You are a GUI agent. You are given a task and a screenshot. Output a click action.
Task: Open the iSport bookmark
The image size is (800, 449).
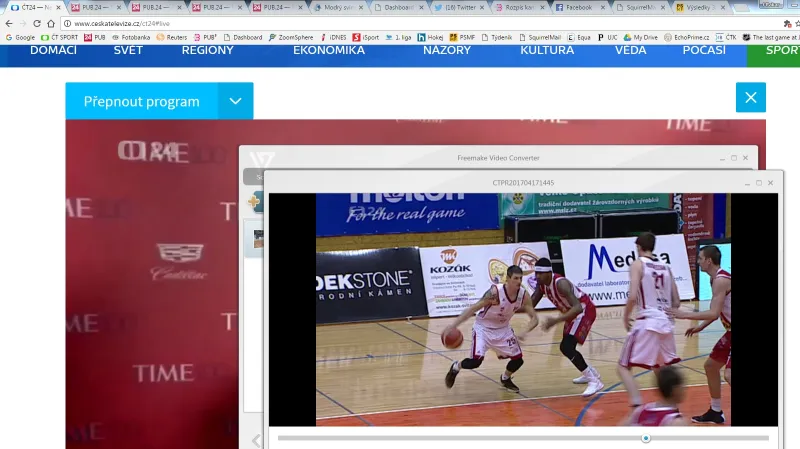coord(366,37)
